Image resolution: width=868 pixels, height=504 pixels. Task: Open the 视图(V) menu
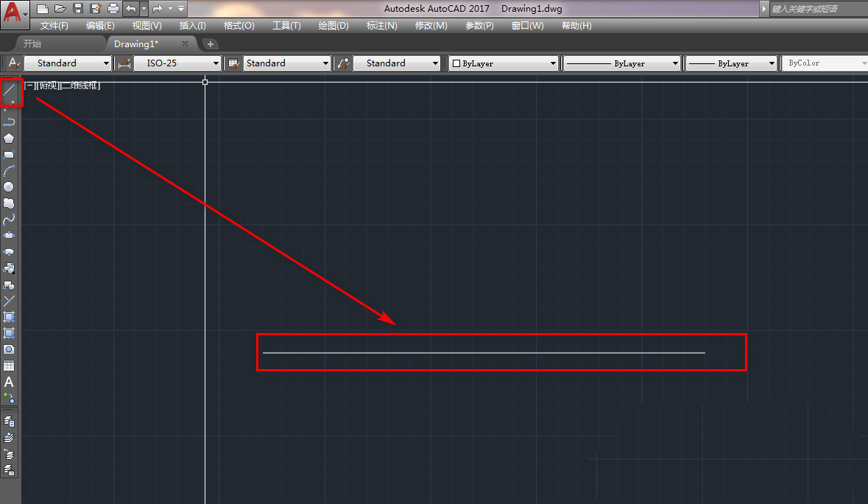[x=147, y=26]
